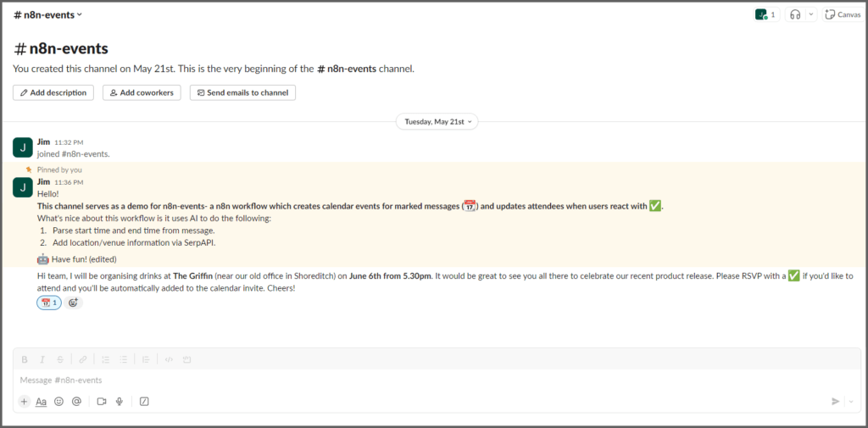868x428 pixels.
Task: Open the Tuesday, May 21st date dropdown
Action: [x=437, y=121]
